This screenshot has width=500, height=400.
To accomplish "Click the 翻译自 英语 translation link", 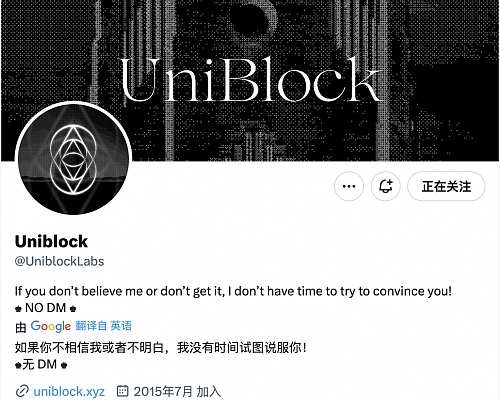I will (104, 326).
